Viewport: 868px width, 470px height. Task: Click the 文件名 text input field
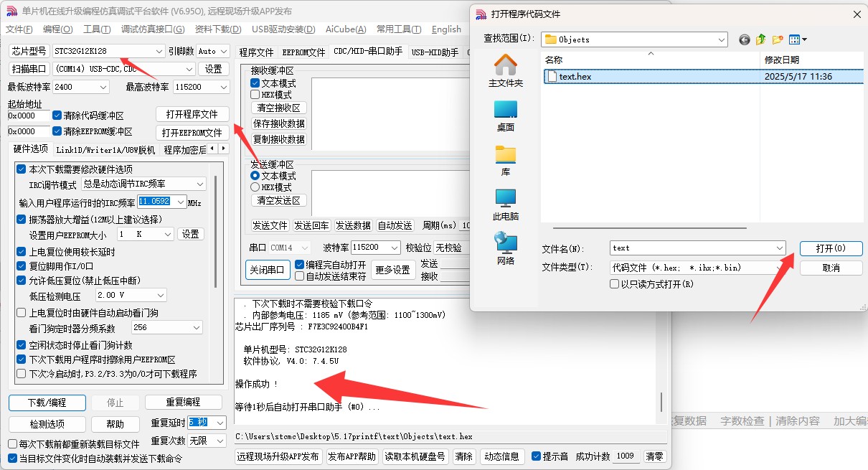pos(697,248)
